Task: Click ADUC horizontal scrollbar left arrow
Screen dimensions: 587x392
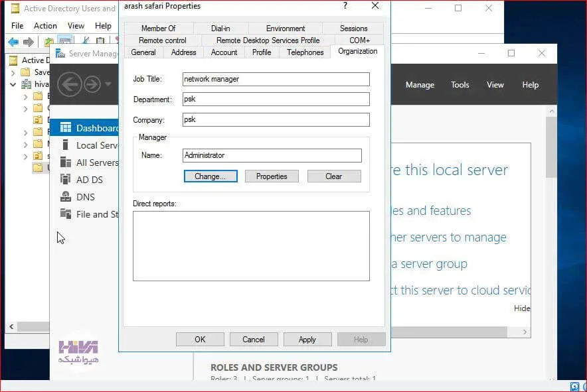Action: coord(11,326)
